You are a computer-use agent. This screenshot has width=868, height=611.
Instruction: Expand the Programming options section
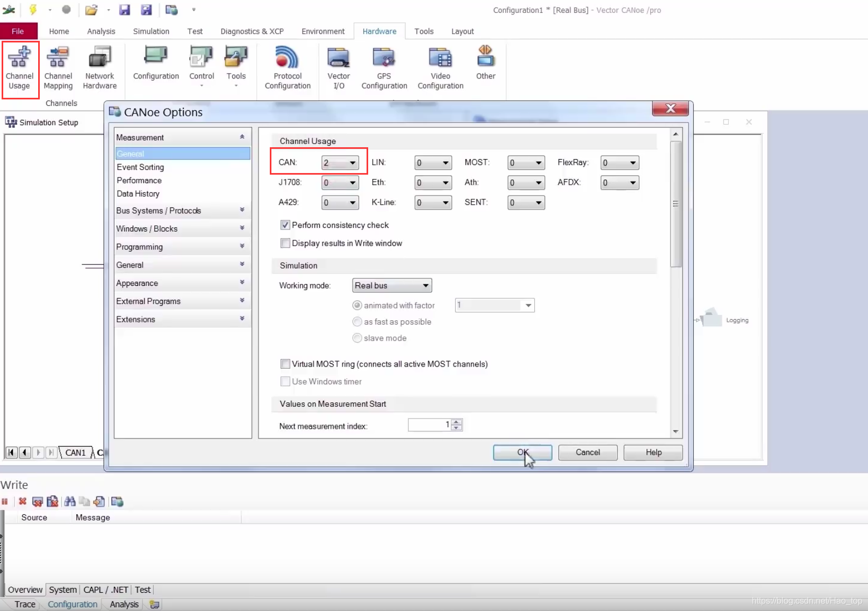coord(183,247)
